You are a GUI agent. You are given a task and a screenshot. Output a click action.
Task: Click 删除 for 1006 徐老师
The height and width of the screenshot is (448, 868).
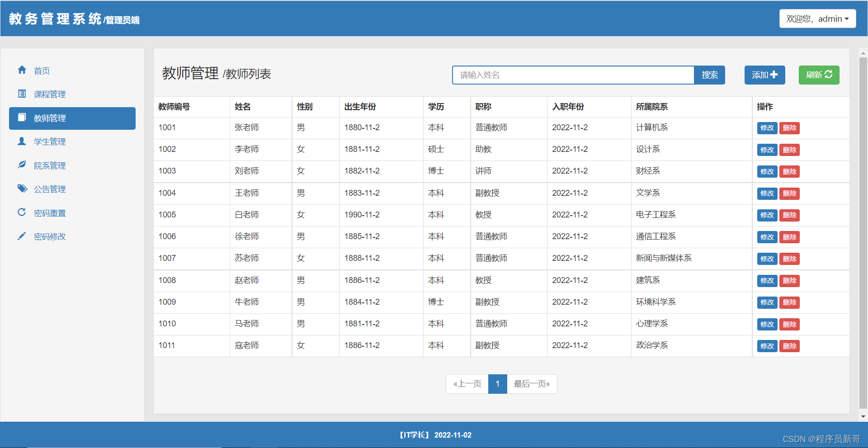point(789,237)
